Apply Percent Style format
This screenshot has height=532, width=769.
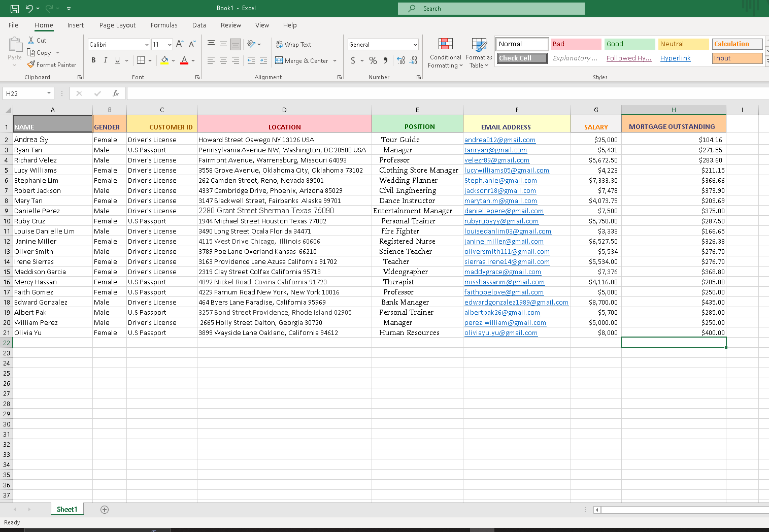tap(373, 60)
